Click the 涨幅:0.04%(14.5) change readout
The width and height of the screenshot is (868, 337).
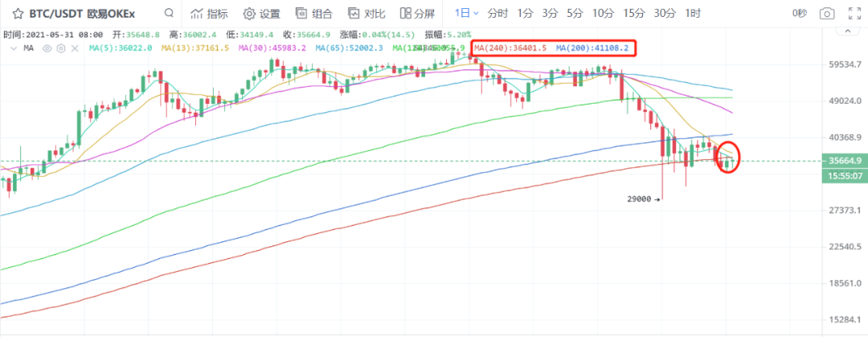click(376, 35)
